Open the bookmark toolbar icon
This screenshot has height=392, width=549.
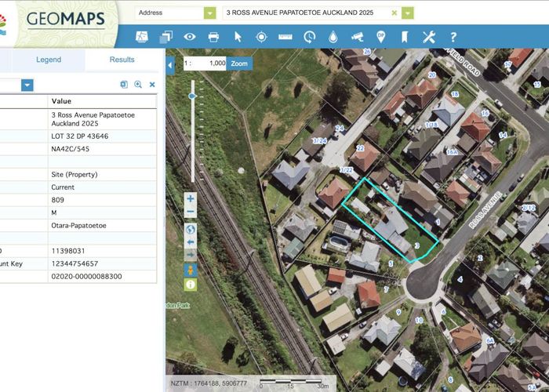click(x=405, y=37)
